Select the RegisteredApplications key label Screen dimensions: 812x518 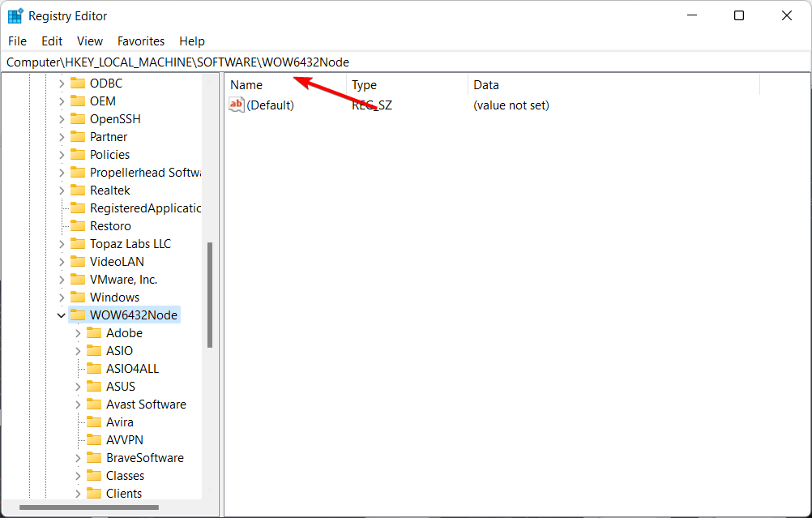pos(146,208)
